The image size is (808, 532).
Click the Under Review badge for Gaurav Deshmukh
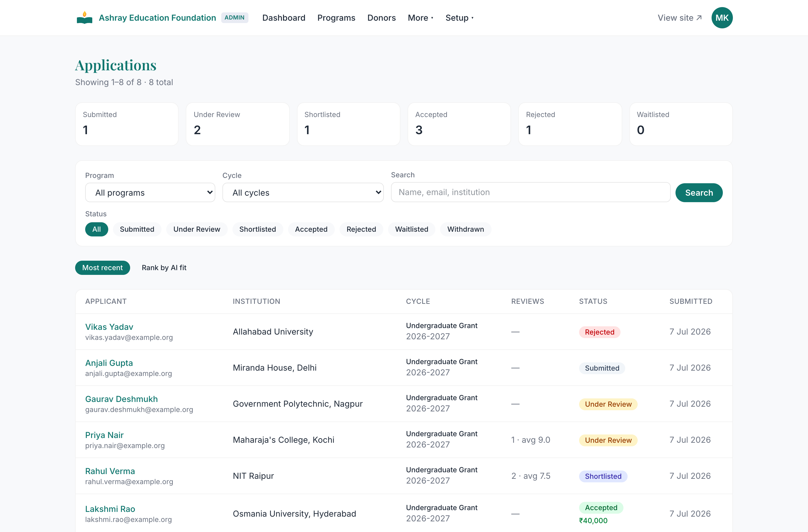tap(608, 404)
